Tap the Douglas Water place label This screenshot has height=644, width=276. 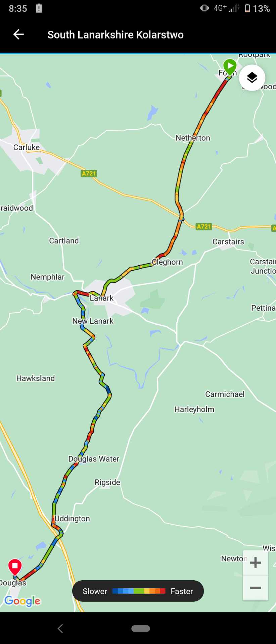[94, 459]
